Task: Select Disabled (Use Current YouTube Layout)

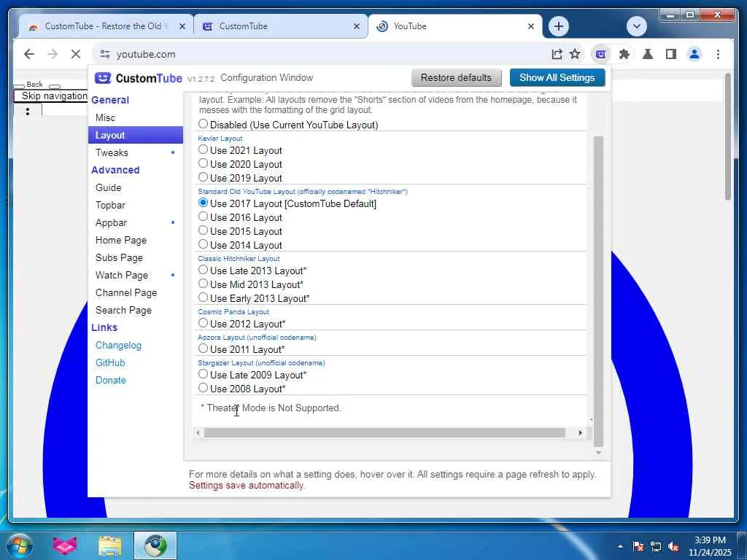Action: 203,124
